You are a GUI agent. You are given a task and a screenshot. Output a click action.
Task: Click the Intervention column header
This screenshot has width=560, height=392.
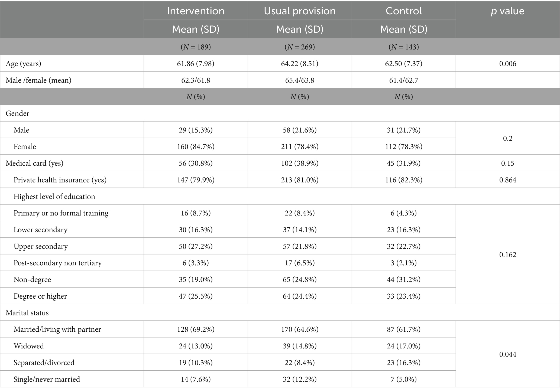(x=196, y=11)
